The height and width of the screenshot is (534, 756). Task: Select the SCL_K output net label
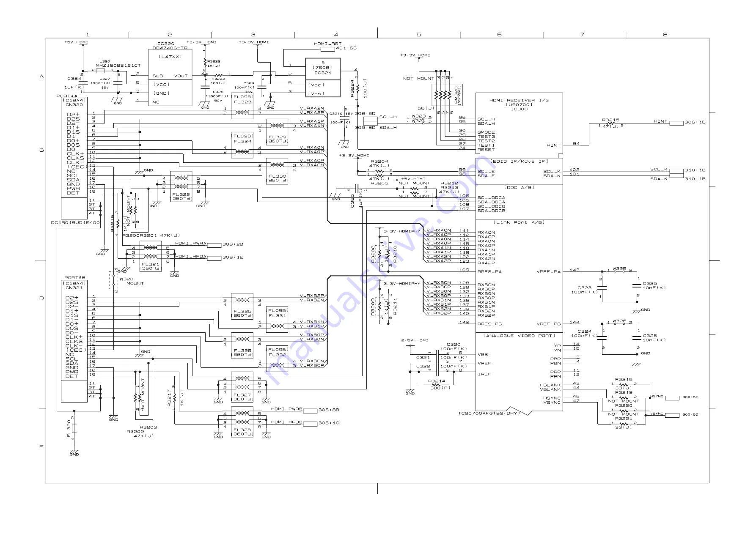point(659,170)
